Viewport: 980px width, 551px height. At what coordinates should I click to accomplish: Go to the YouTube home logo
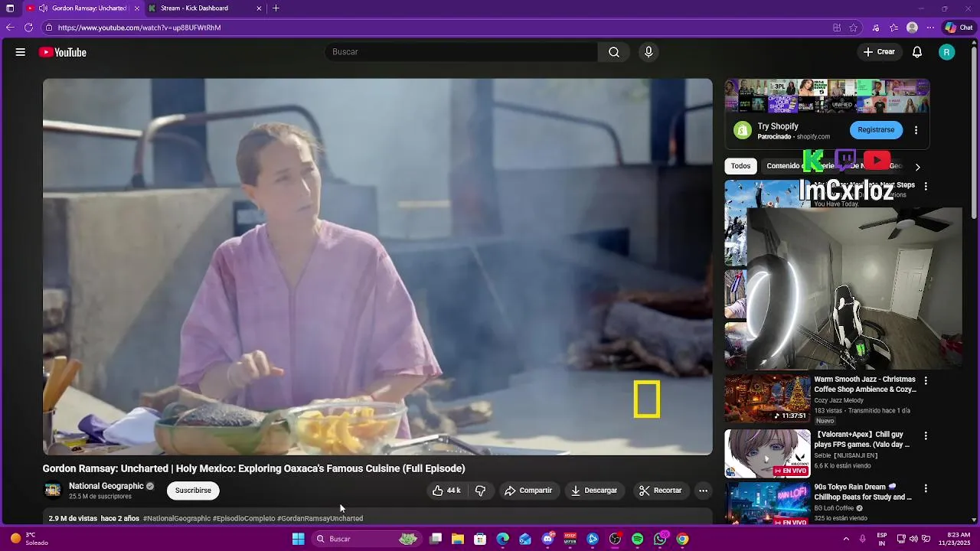point(63,52)
